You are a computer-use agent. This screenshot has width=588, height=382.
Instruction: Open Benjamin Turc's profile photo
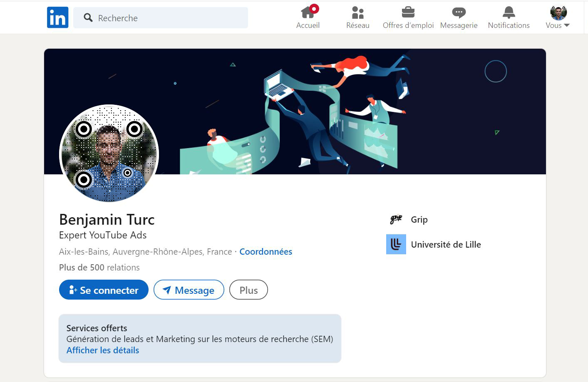click(x=109, y=154)
